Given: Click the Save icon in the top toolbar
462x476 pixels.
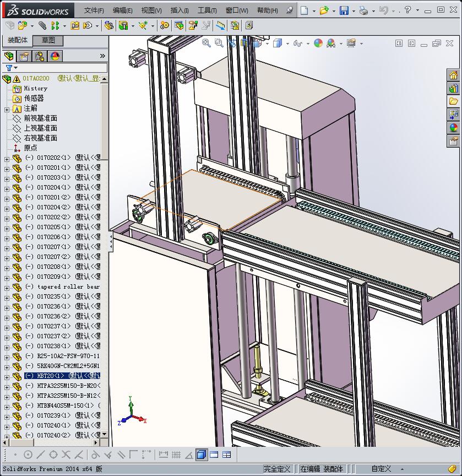Looking at the screenshot, I should pos(344,10).
